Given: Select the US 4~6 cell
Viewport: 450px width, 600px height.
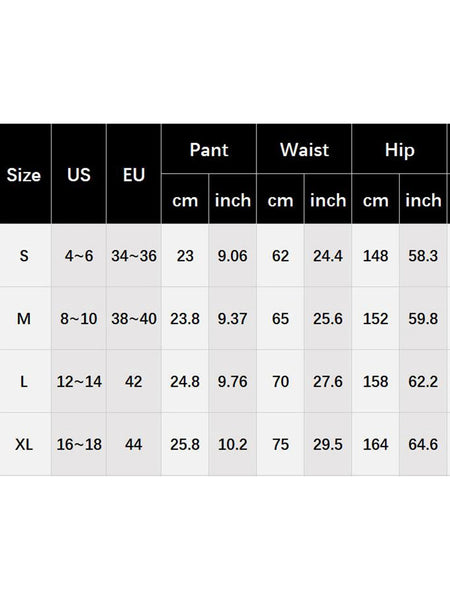Looking at the screenshot, I should [x=79, y=256].
